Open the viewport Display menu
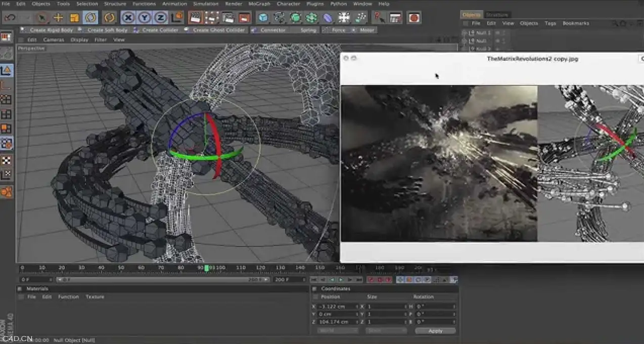This screenshot has width=644, height=344. pyautogui.click(x=79, y=40)
